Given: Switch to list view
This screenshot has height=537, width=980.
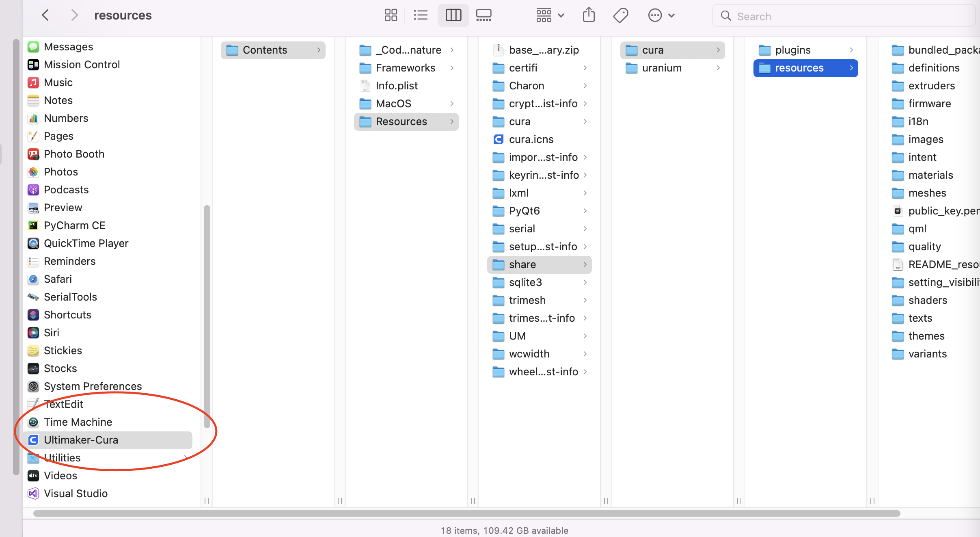Looking at the screenshot, I should [x=421, y=15].
